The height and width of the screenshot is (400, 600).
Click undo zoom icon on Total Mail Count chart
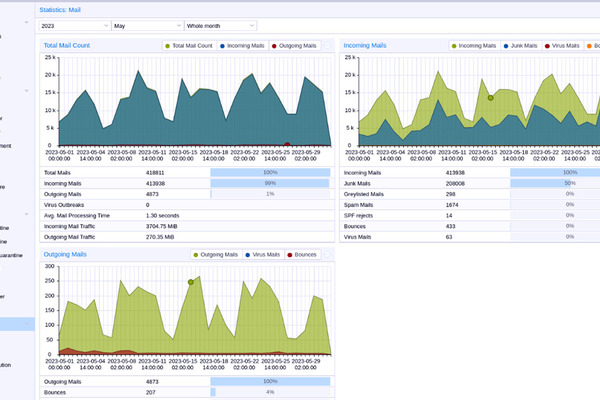(328, 46)
